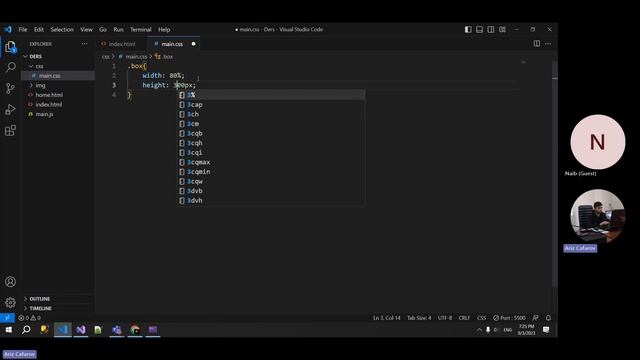Screen dimensions: 640x360
Task: Switch to the index.html tab
Action: pos(122,44)
